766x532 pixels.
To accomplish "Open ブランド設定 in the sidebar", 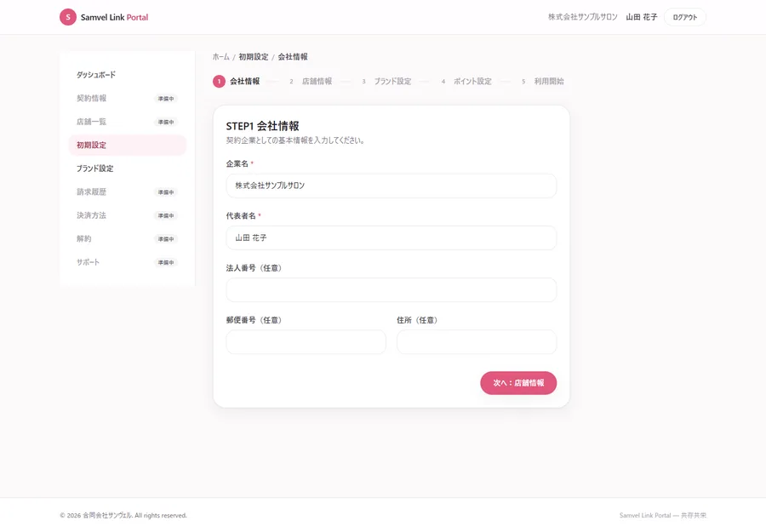I will click(x=128, y=169).
